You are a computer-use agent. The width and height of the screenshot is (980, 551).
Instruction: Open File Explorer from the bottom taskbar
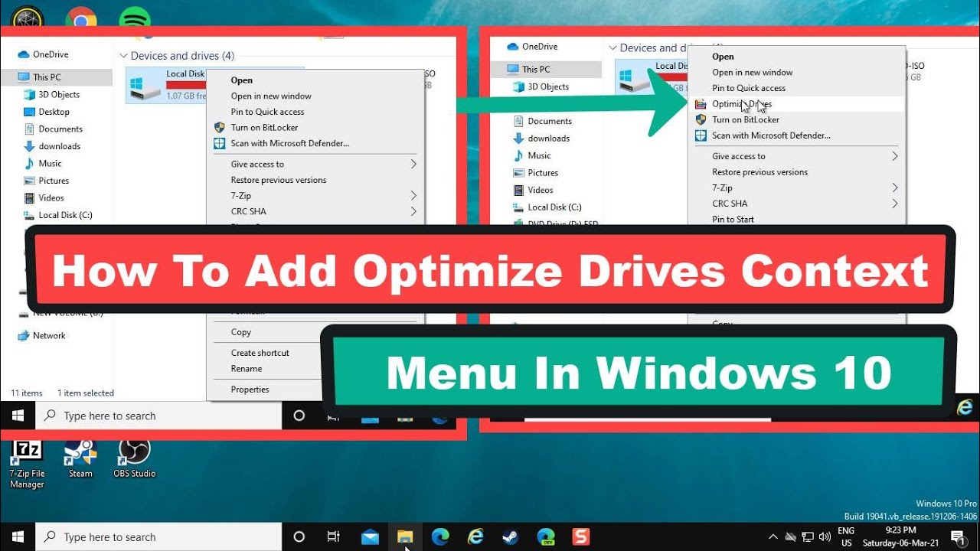(x=405, y=536)
